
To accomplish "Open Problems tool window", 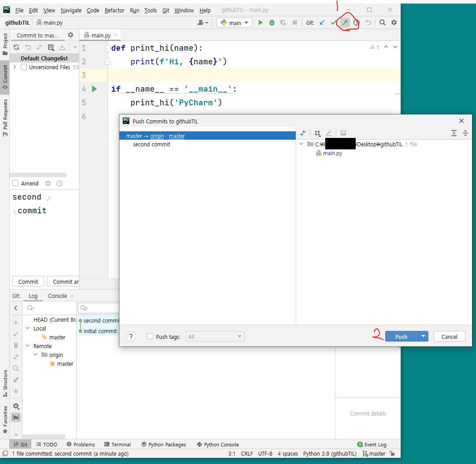I will [x=81, y=444].
